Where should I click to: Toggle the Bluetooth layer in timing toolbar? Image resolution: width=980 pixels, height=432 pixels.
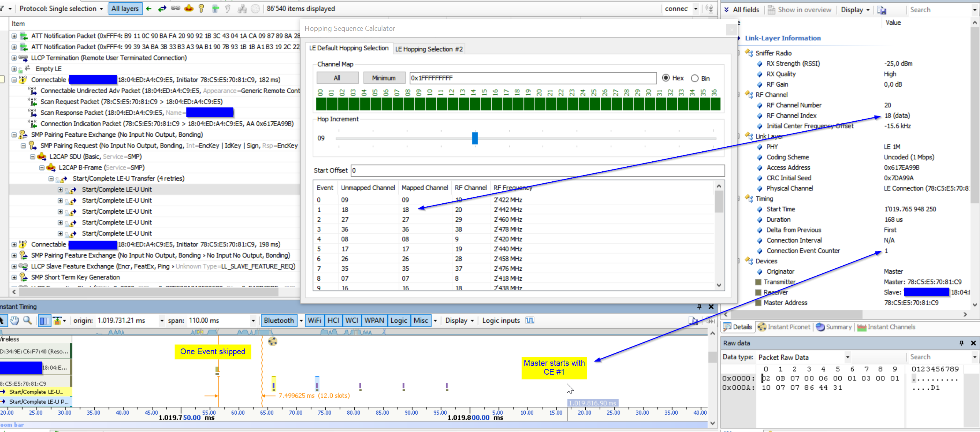pyautogui.click(x=279, y=320)
